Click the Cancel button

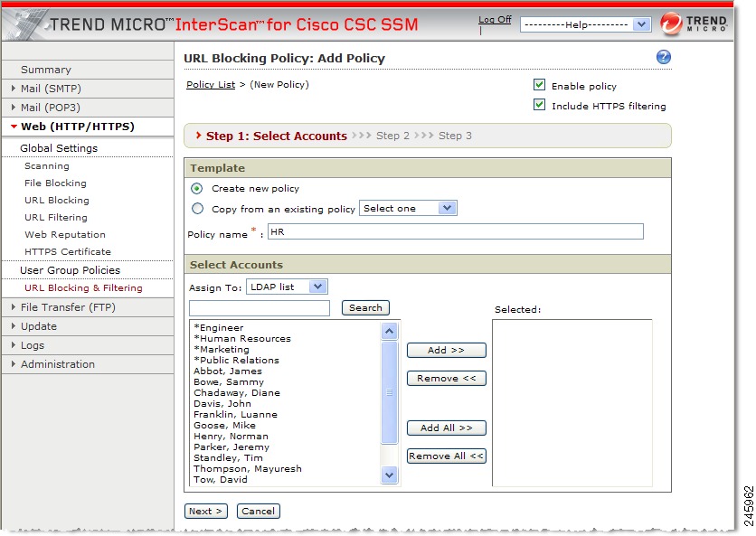point(259,511)
